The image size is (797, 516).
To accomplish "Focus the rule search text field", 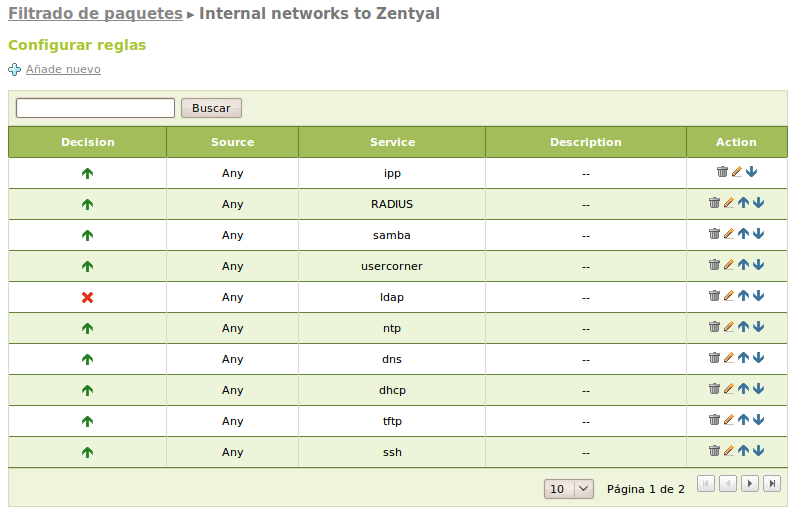I will [96, 108].
